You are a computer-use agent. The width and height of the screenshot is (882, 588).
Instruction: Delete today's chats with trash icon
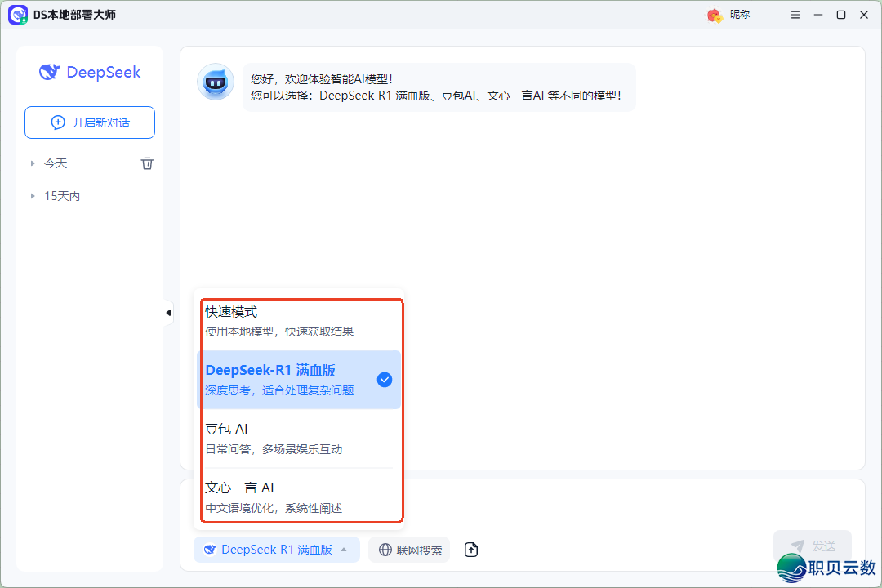click(147, 163)
